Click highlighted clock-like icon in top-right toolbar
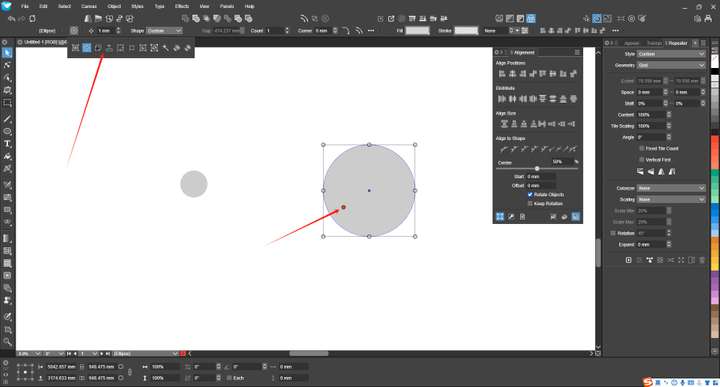Image resolution: width=720 pixels, height=387 pixels. (x=596, y=19)
